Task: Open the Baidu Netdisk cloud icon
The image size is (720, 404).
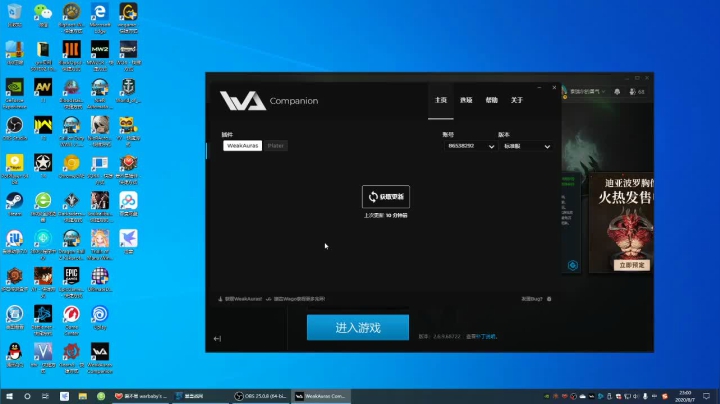Action: tap(128, 204)
